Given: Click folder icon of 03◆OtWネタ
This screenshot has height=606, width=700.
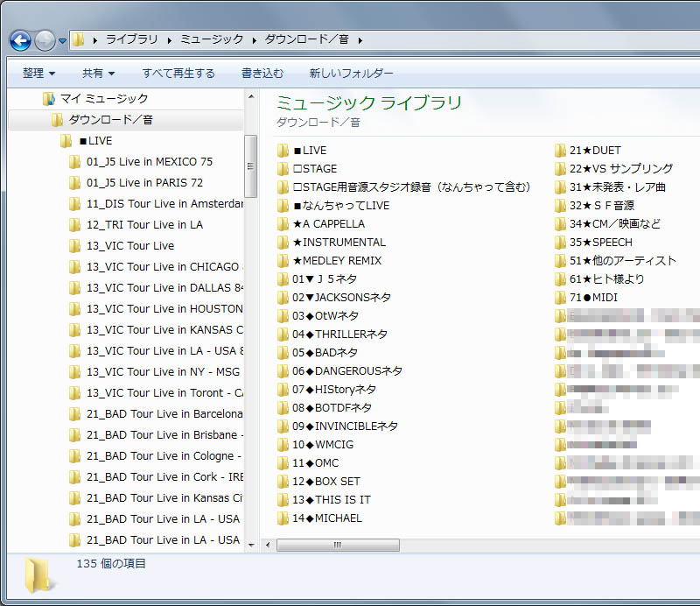Looking at the screenshot, I should (283, 316).
